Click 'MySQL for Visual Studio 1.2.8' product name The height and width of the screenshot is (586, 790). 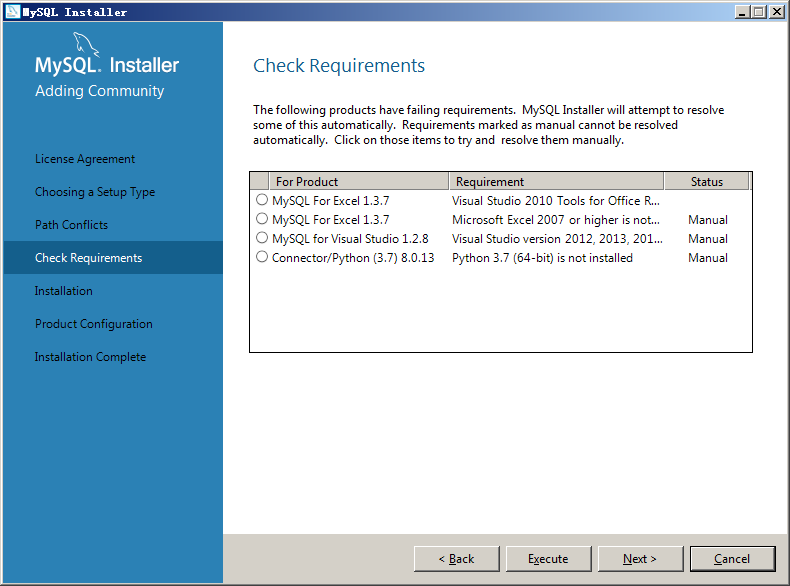point(350,239)
